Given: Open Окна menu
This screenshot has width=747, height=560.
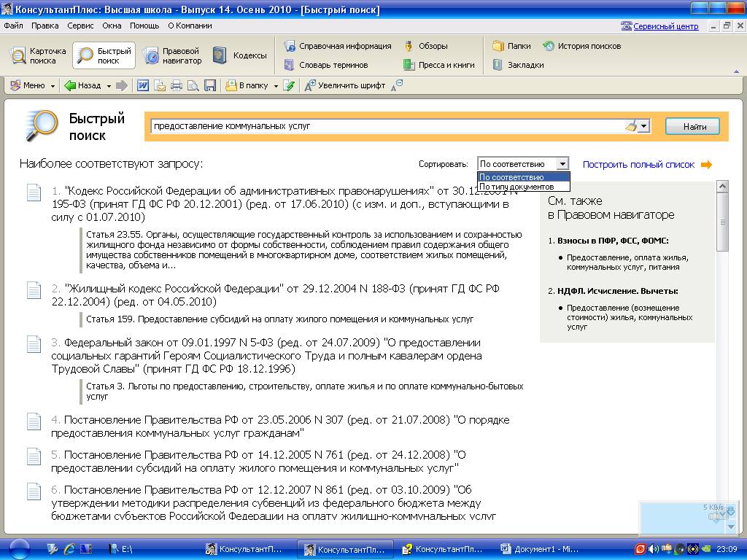Looking at the screenshot, I should 112,26.
